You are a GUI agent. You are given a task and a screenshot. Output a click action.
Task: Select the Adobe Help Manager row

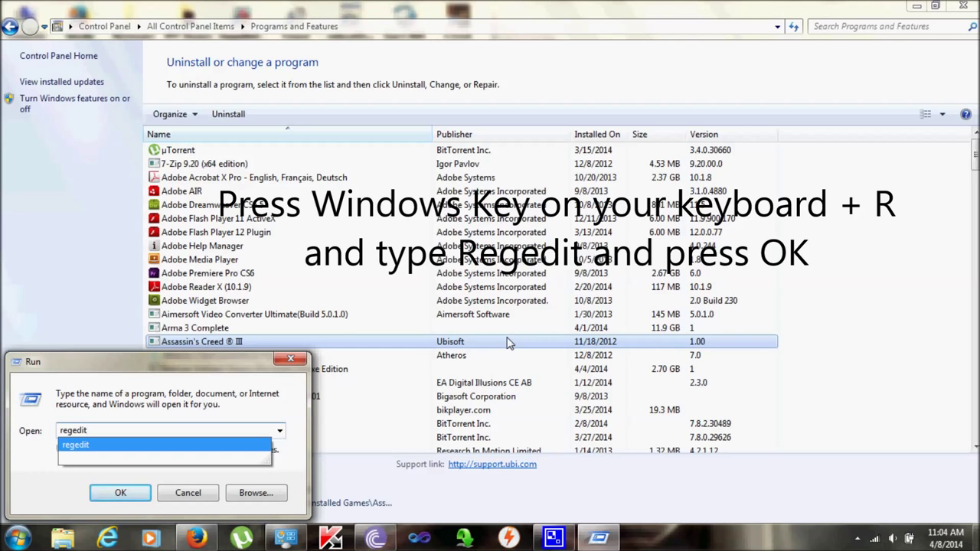click(x=462, y=246)
